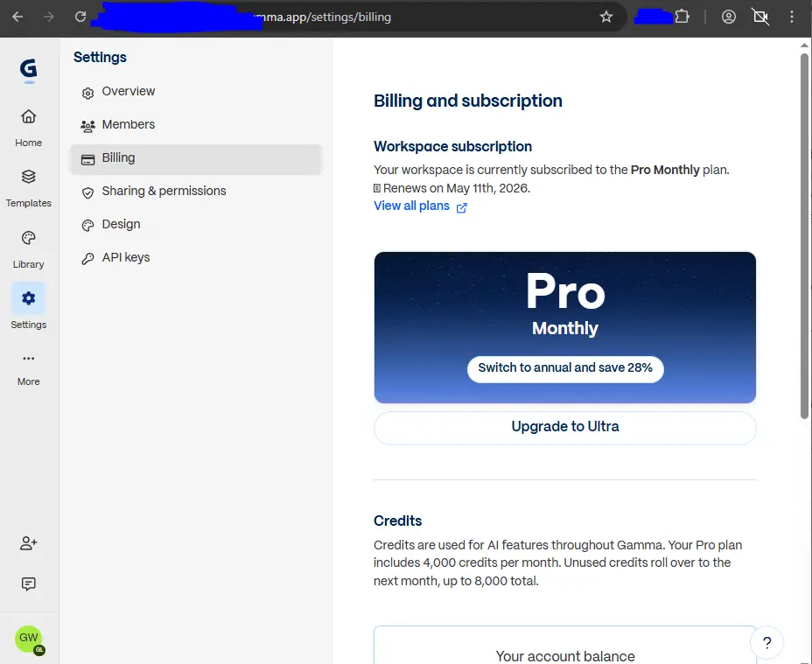
Task: Click the help question mark button
Action: tap(766, 643)
